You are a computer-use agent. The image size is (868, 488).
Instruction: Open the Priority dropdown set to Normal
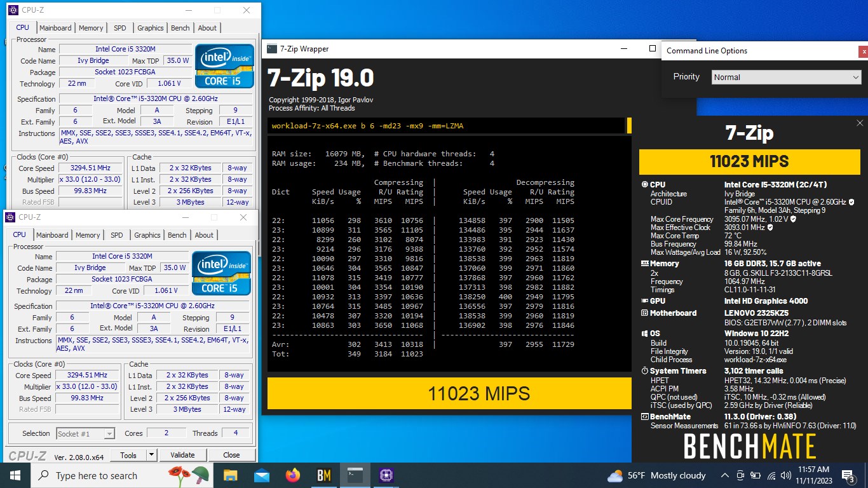[x=787, y=77]
